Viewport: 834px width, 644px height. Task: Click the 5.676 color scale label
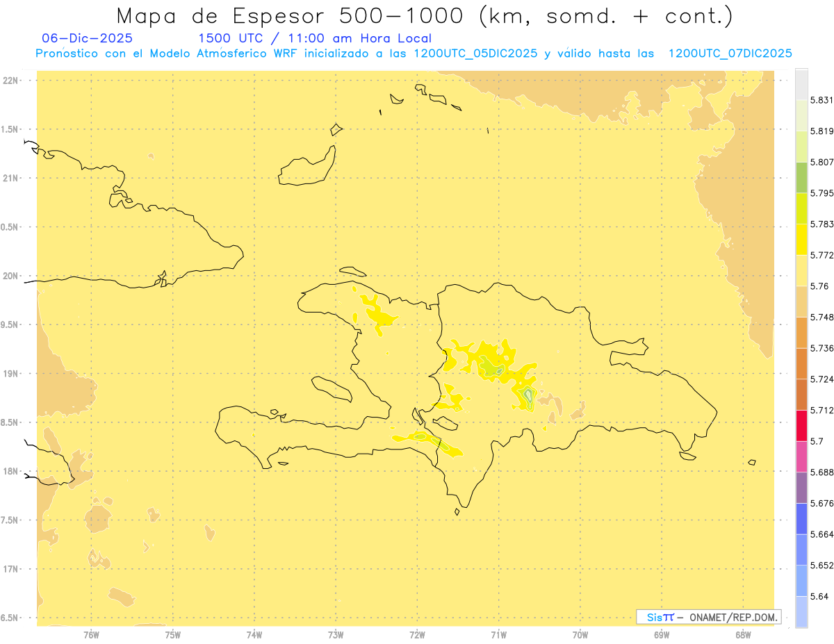pyautogui.click(x=821, y=504)
